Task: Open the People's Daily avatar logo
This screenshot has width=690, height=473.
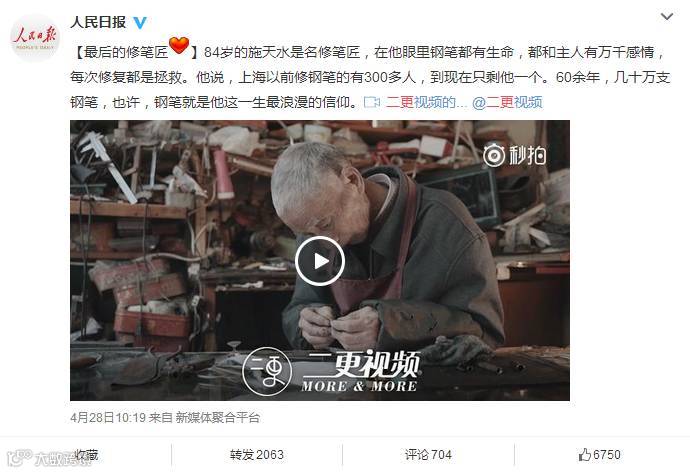Action: [35, 37]
